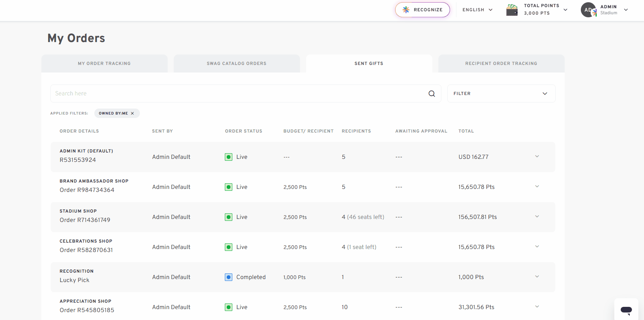This screenshot has height=320, width=644.
Task: Click green Live status indicator for R531553924
Action: [x=229, y=157]
